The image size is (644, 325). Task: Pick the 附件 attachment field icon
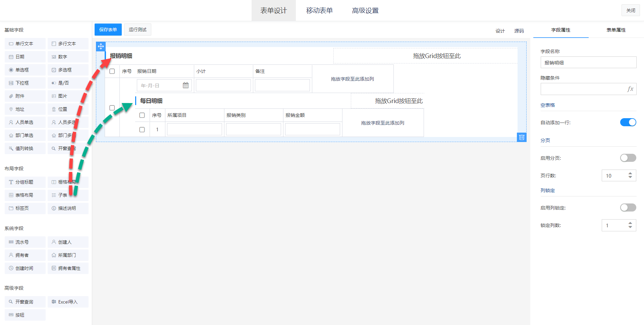click(11, 96)
